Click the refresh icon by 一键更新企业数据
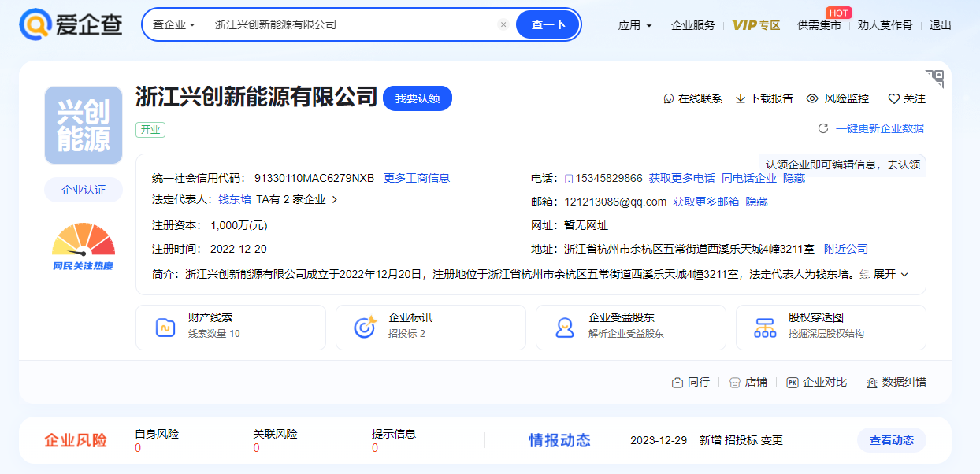 (823, 128)
